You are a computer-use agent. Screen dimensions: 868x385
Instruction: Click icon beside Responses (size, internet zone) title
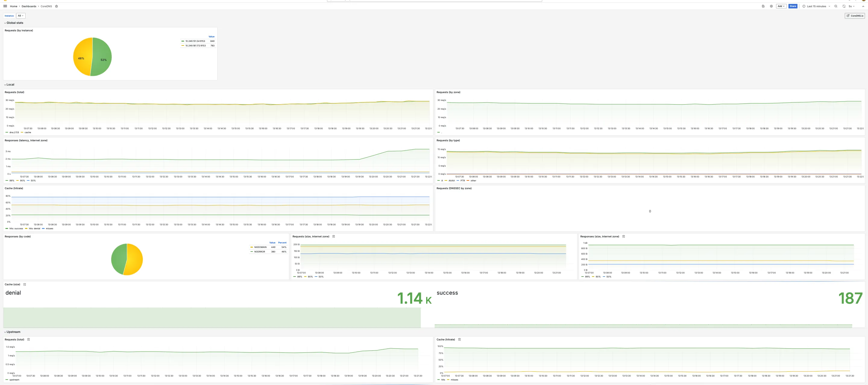point(623,236)
